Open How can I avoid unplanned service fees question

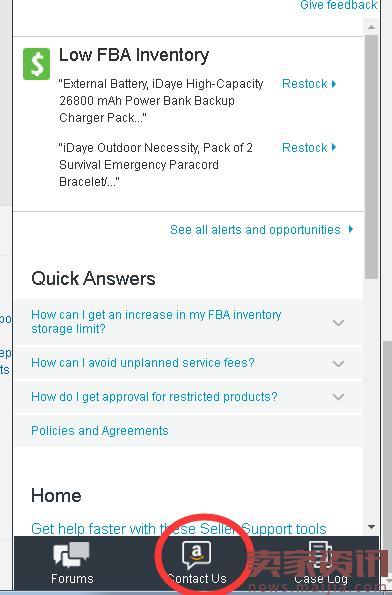[143, 363]
